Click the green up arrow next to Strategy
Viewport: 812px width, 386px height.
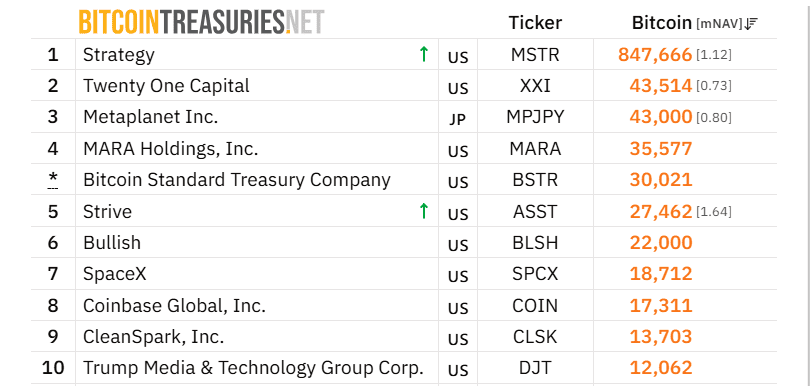pyautogui.click(x=424, y=54)
